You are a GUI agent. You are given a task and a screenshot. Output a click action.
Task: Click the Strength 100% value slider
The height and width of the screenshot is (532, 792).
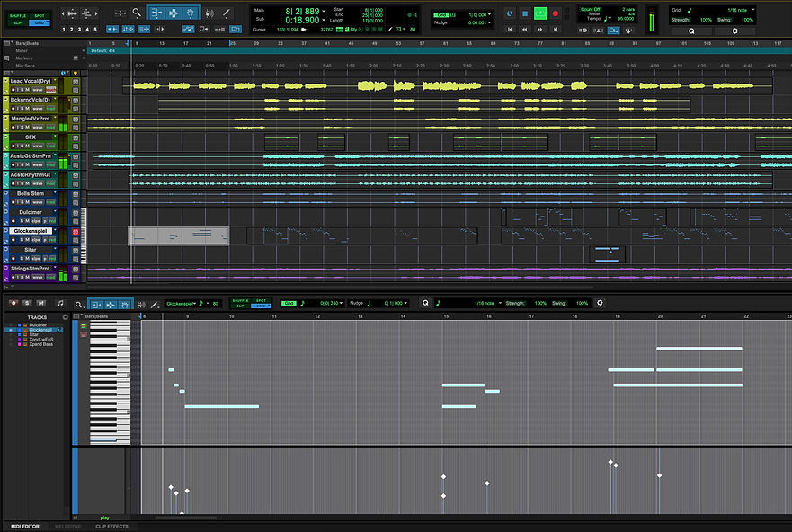click(707, 18)
